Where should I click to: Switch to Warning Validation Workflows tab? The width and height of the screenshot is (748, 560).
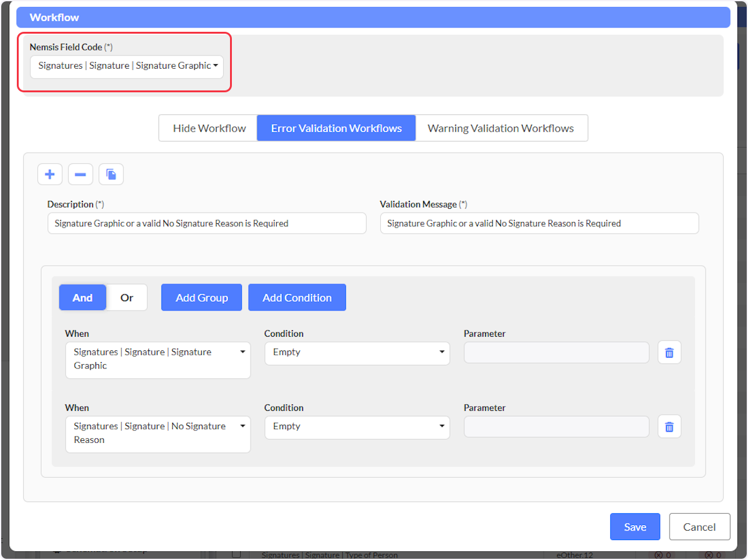pyautogui.click(x=501, y=128)
